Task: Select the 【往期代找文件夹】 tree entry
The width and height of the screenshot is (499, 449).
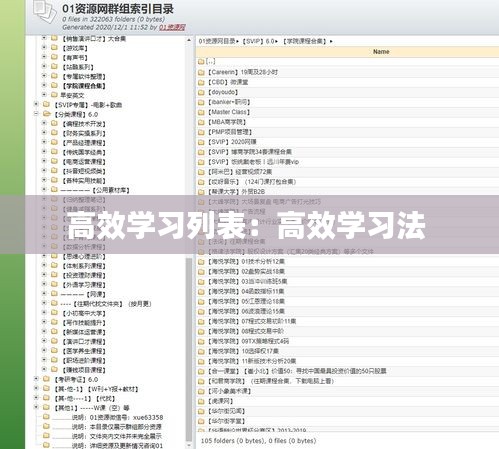Action: (106, 304)
